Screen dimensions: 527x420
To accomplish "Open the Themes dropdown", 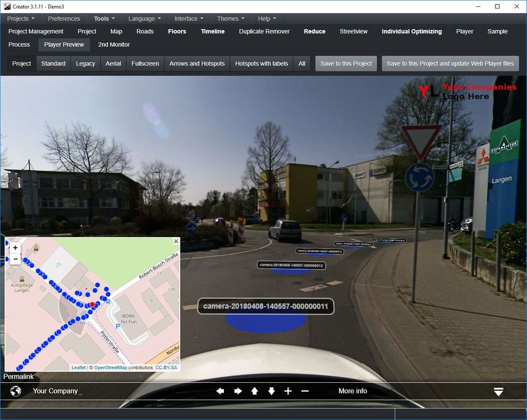I will tap(231, 19).
